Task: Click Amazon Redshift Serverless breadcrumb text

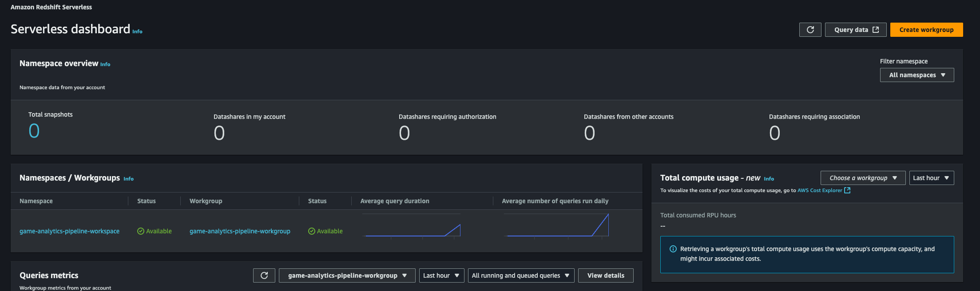Action: click(x=51, y=7)
